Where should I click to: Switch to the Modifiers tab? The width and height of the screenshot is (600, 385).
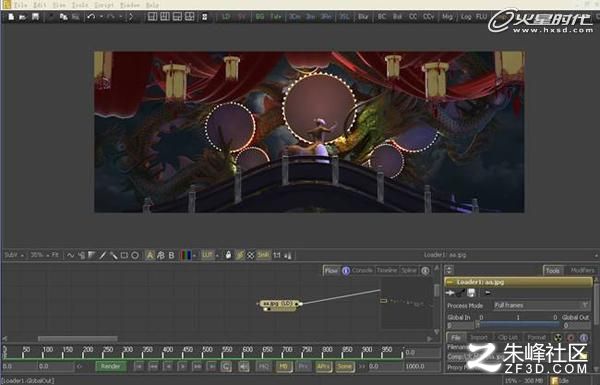pos(582,270)
